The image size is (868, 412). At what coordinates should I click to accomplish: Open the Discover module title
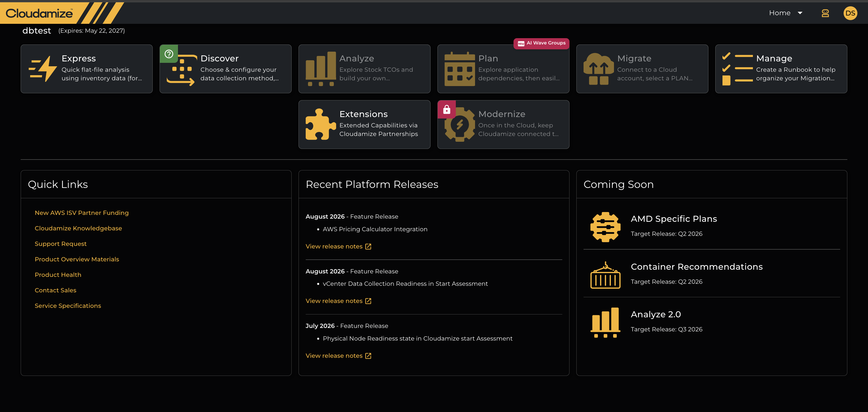[219, 59]
